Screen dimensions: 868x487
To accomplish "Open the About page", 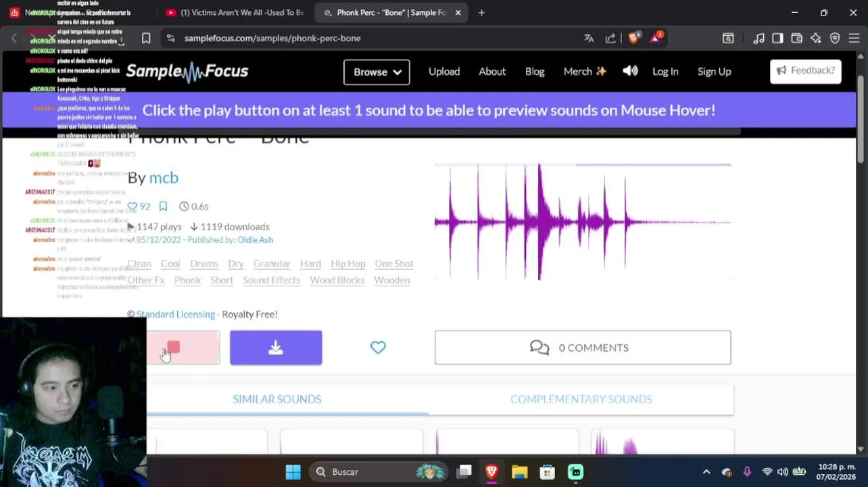I will tap(492, 71).
